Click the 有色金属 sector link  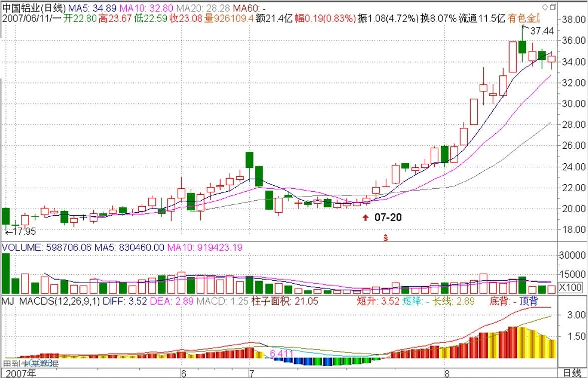[x=524, y=18]
